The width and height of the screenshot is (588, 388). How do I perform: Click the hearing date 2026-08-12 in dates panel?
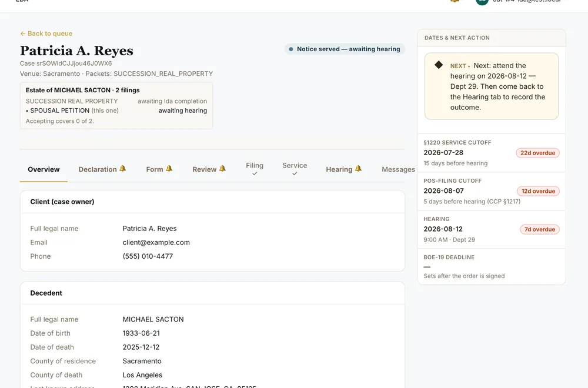pyautogui.click(x=443, y=229)
